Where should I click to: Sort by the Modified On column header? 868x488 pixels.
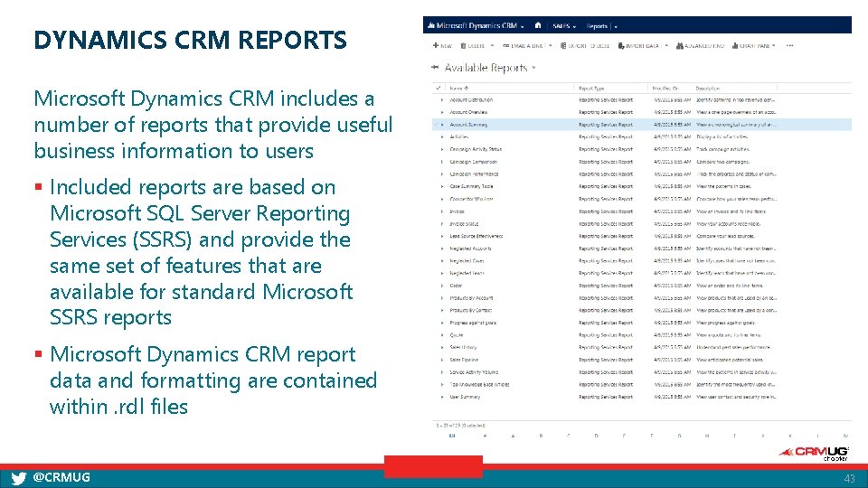(x=665, y=88)
